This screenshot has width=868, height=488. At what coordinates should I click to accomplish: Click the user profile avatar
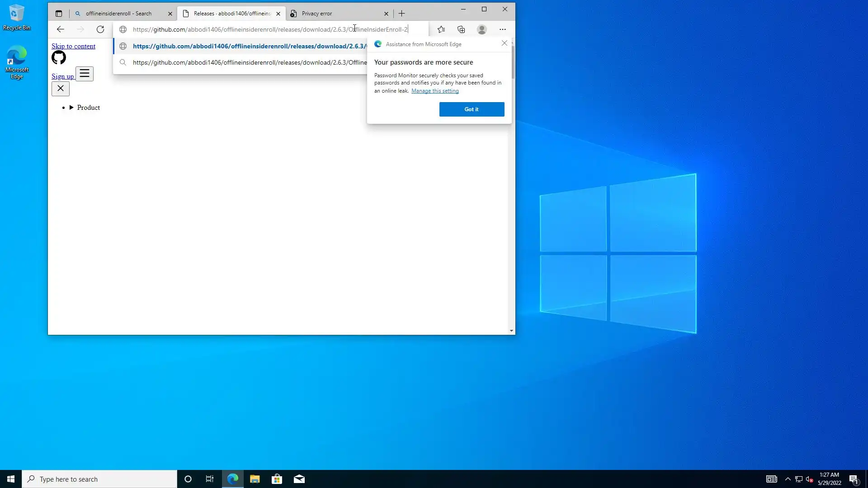point(482,29)
